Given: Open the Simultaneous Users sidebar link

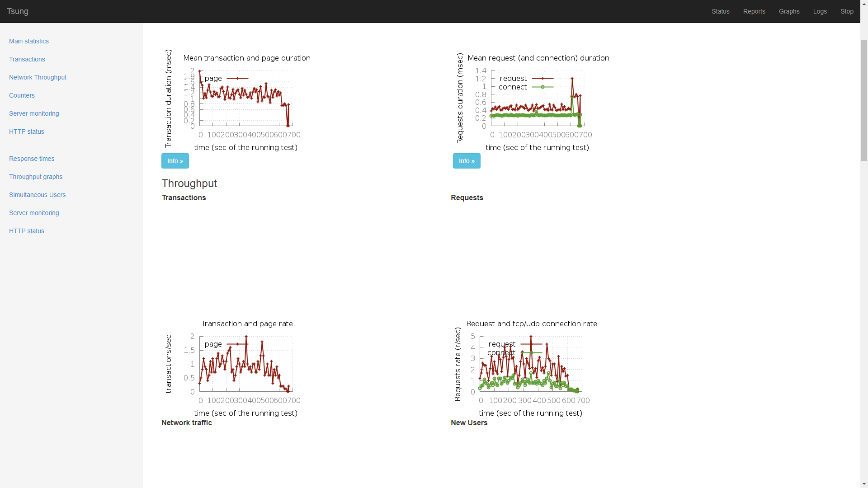Looking at the screenshot, I should (37, 195).
